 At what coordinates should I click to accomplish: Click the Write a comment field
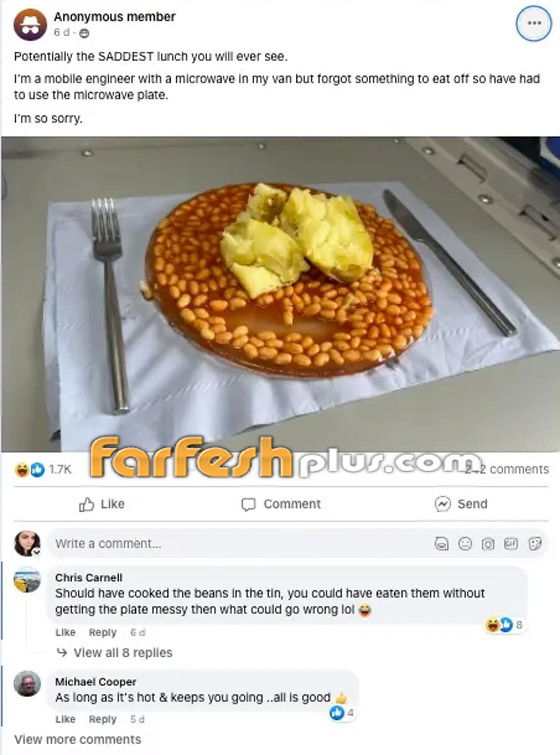(x=297, y=544)
